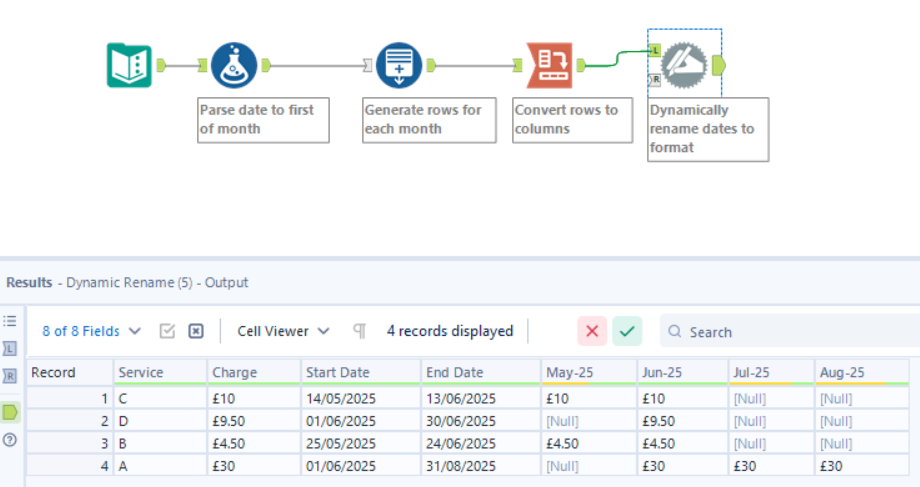
Task: Select the Dynamic Rename tool
Action: [684, 65]
